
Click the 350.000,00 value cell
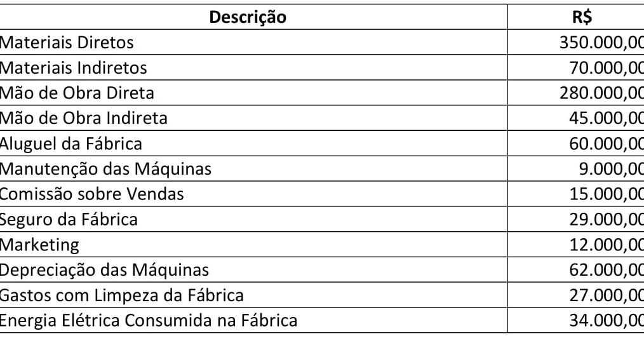(601, 43)
